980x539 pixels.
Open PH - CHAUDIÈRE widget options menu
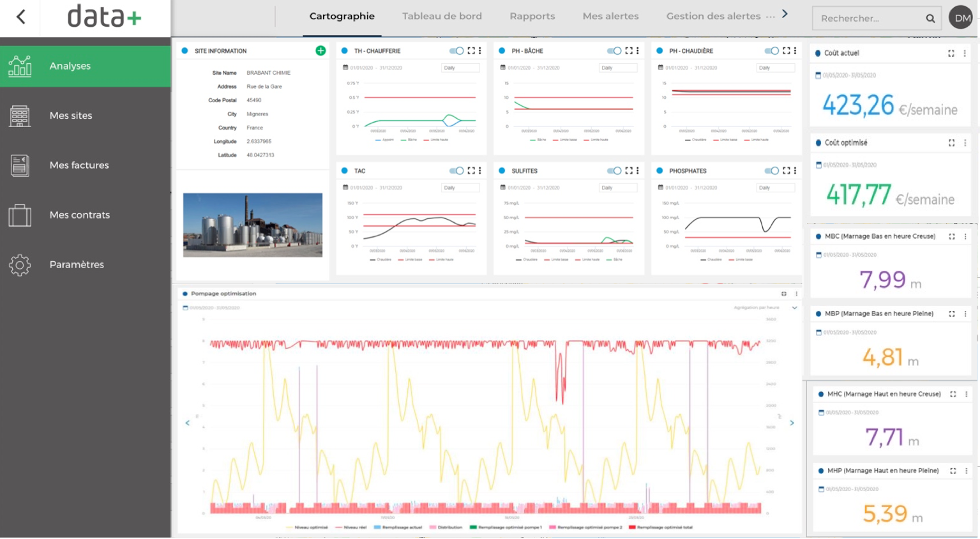(795, 50)
